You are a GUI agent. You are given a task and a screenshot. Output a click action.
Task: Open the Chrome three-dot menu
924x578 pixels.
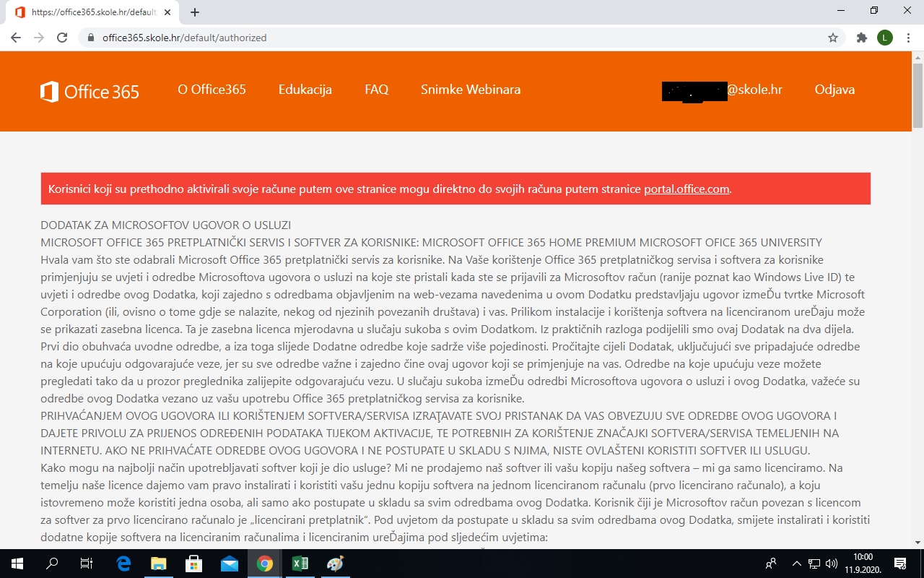[x=908, y=38]
